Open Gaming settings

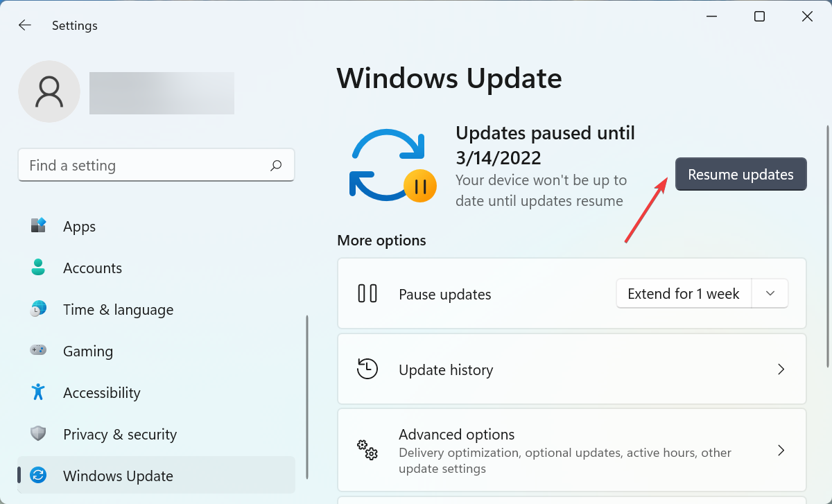(156, 351)
